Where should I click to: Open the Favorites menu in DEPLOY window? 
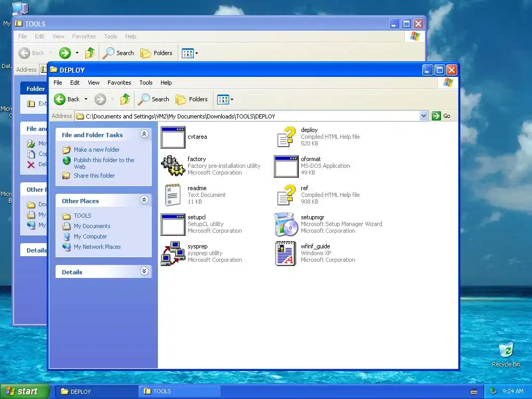[119, 83]
